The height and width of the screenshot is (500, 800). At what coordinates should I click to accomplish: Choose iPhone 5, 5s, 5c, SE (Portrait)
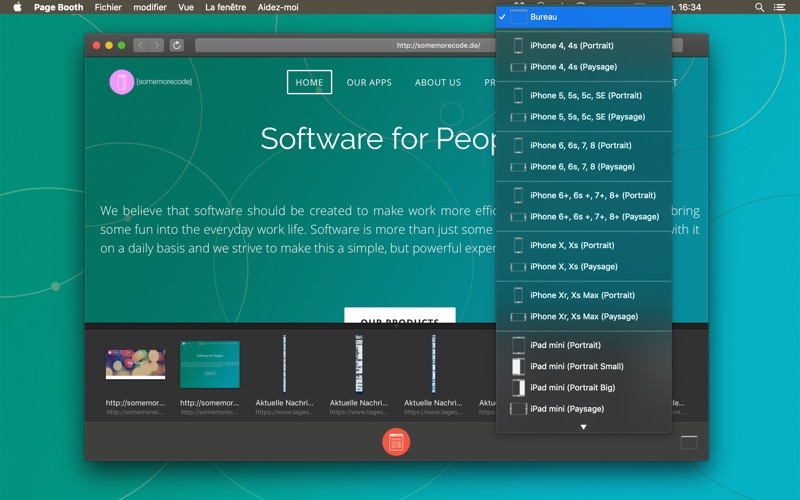(x=584, y=95)
